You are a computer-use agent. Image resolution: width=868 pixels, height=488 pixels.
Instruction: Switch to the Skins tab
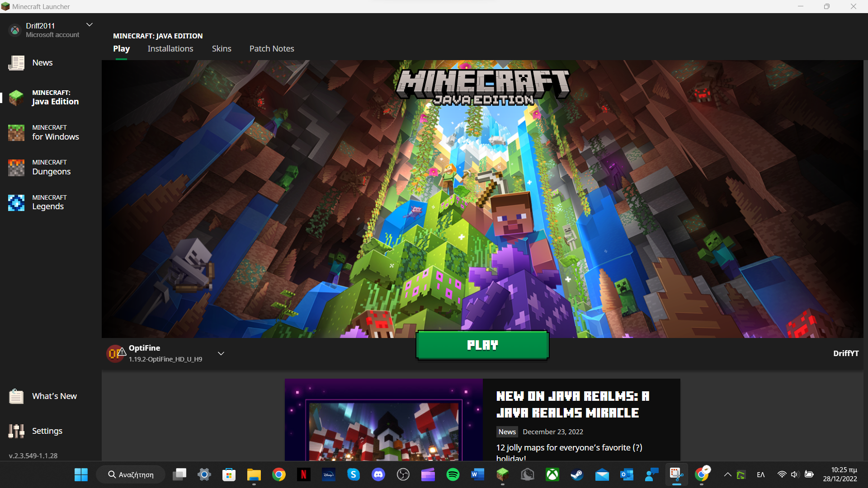[222, 49]
